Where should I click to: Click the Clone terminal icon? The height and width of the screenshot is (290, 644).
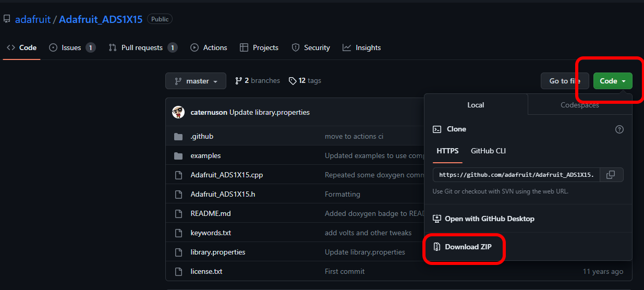pos(437,129)
